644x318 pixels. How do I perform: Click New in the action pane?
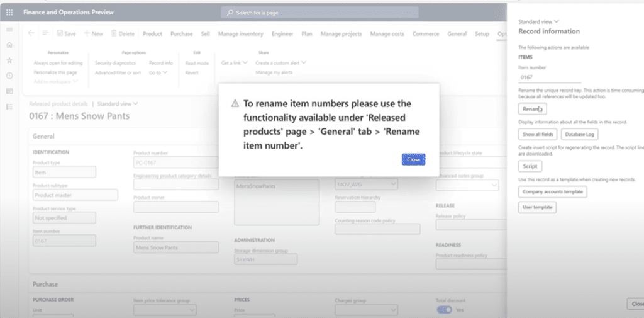[93, 34]
